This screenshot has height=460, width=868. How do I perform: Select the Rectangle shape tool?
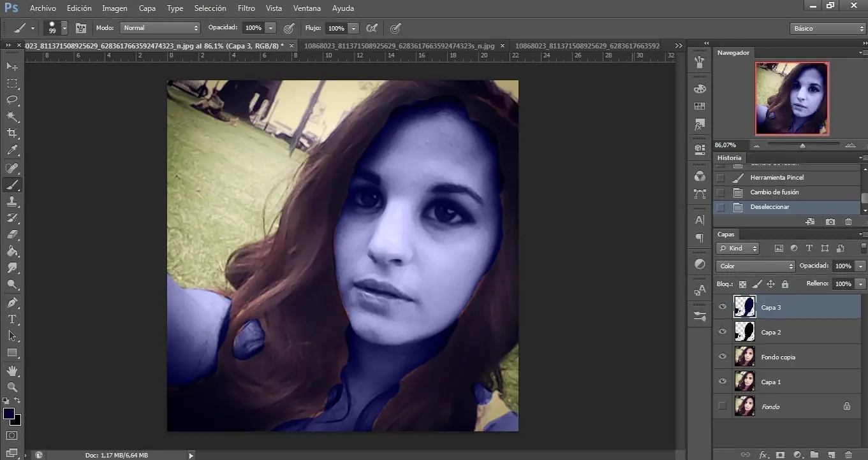tap(12, 352)
